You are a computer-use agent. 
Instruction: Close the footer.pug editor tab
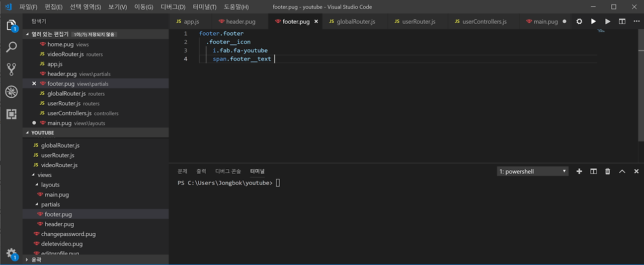point(316,22)
